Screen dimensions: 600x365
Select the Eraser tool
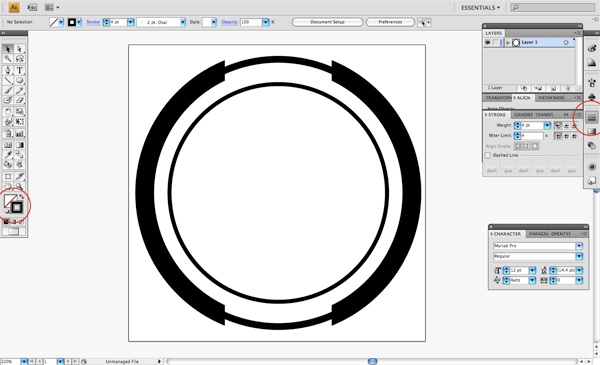(x=20, y=100)
